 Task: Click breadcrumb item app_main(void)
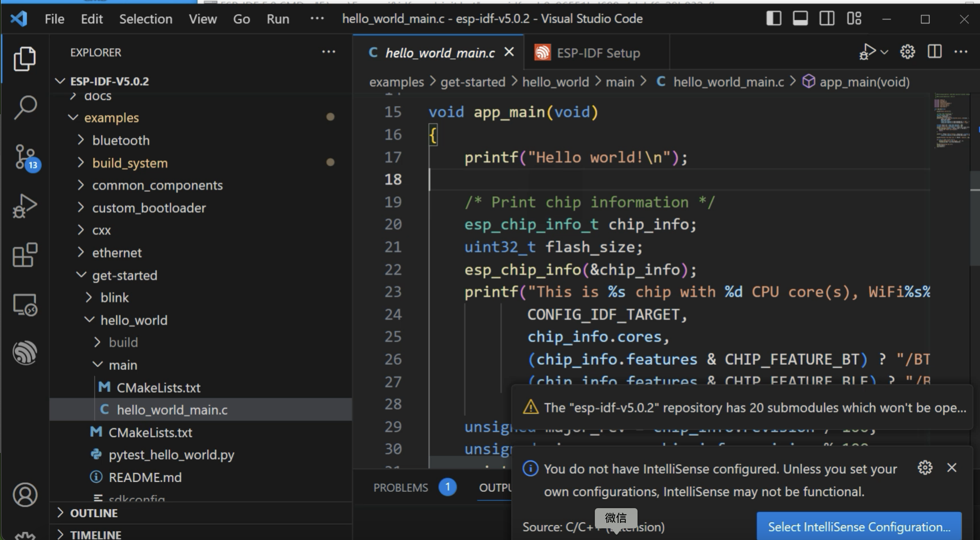[x=864, y=82]
